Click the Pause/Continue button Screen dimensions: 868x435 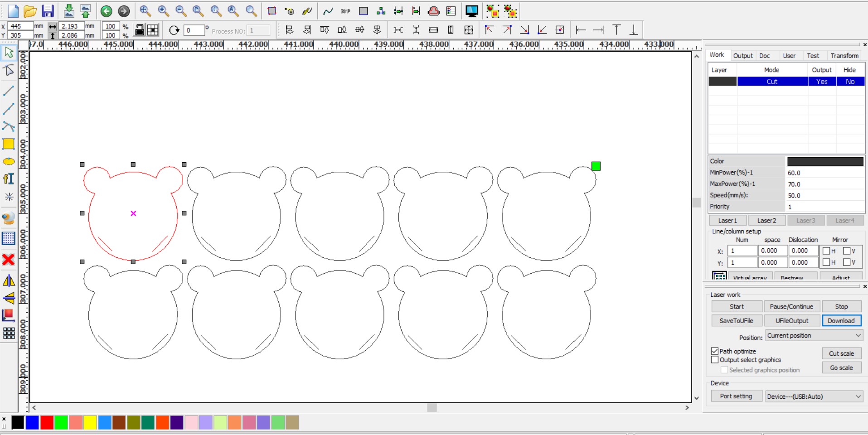tap(791, 307)
